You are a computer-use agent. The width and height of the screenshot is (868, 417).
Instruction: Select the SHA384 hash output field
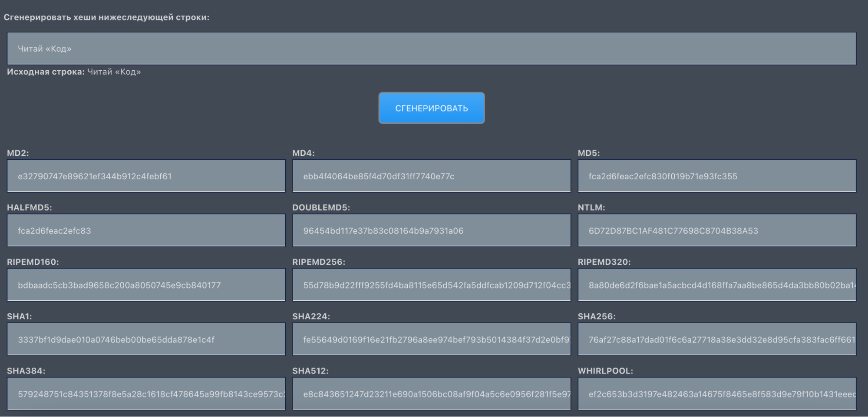pos(146,394)
